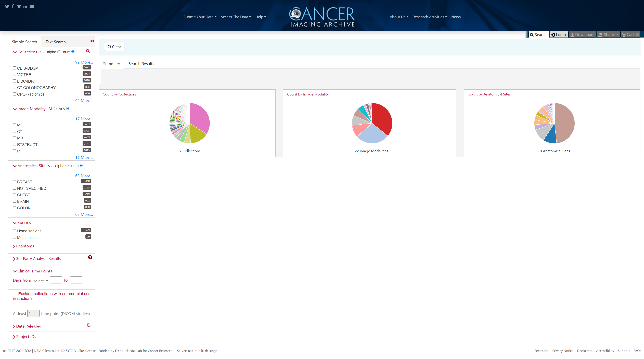
Task: Click the Search toolbar button
Action: click(538, 34)
